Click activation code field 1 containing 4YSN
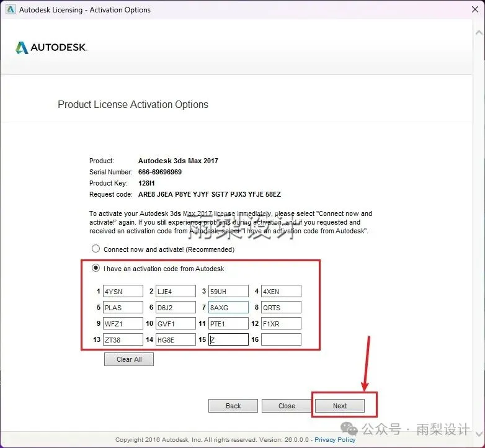The height and width of the screenshot is (448, 485). (123, 291)
